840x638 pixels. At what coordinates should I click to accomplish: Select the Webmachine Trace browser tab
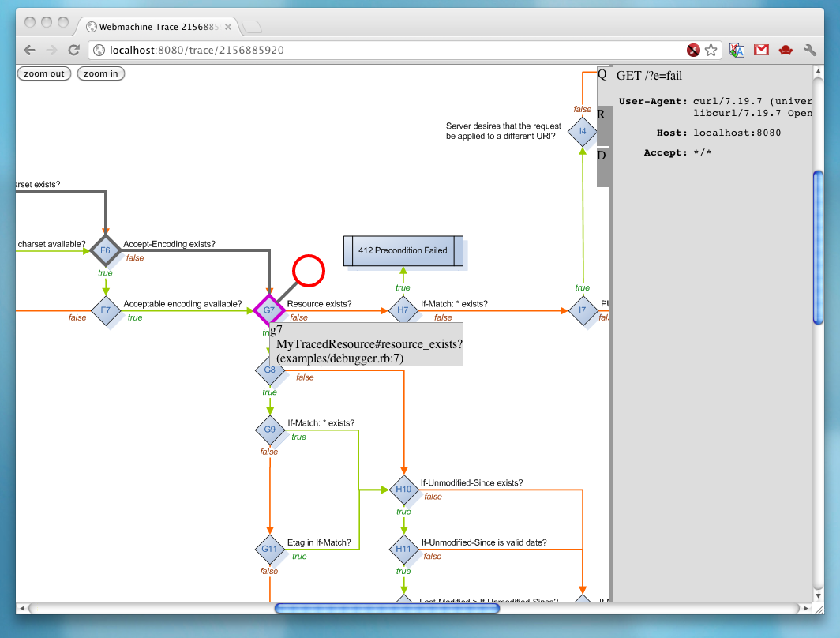pos(159,27)
